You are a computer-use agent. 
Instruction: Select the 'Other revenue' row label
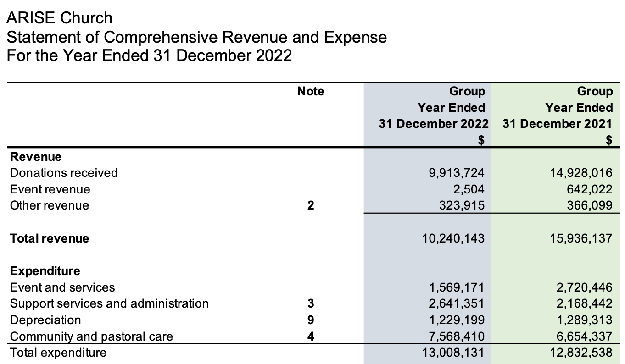[50, 205]
